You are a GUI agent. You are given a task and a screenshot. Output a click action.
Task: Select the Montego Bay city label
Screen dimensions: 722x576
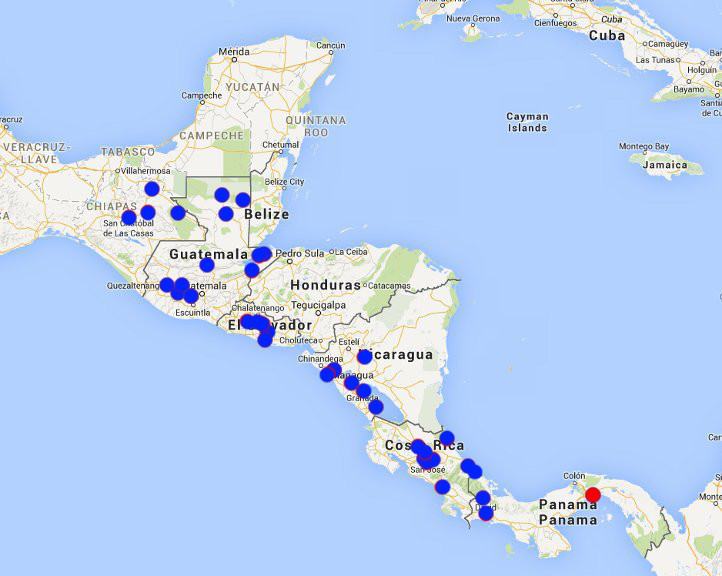(643, 146)
